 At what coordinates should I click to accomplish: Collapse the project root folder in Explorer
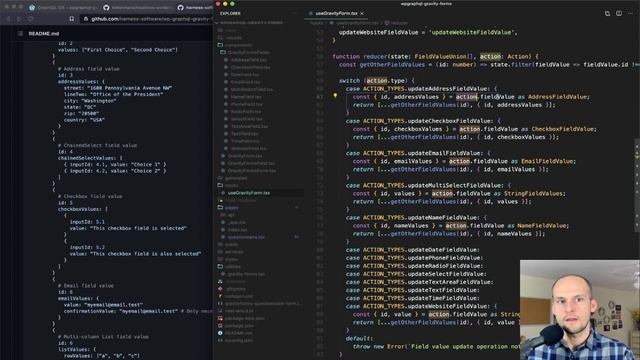click(251, 23)
